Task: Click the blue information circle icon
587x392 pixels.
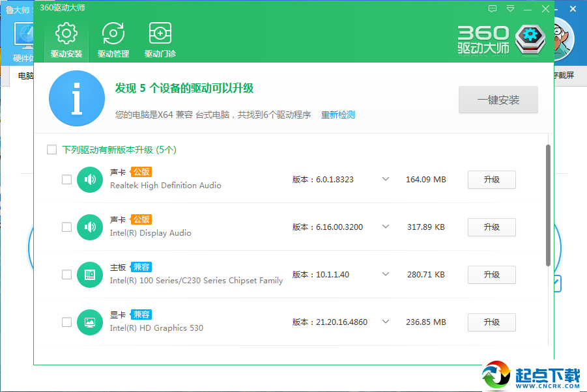Action: [x=77, y=99]
